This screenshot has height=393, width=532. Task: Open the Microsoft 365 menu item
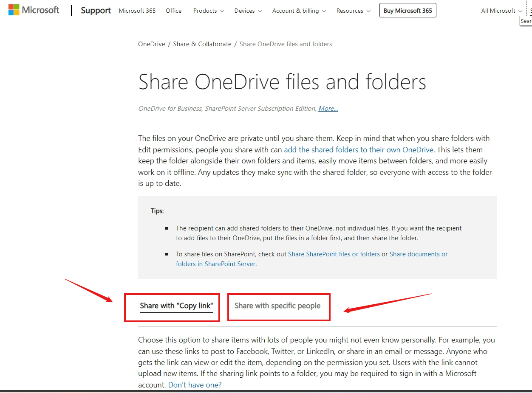[x=137, y=11]
